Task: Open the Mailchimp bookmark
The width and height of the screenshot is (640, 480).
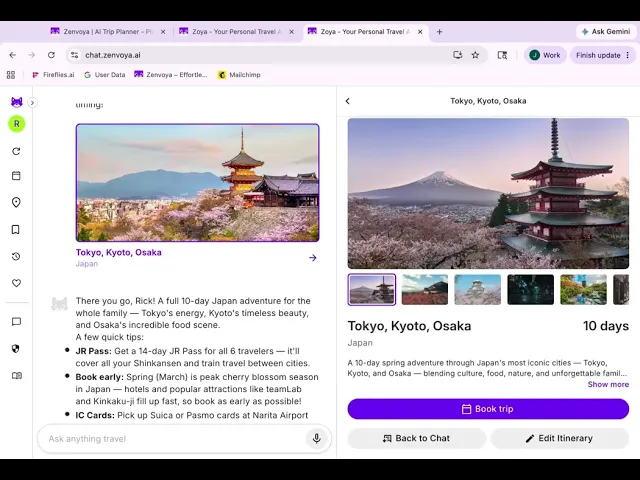Action: 239,75
